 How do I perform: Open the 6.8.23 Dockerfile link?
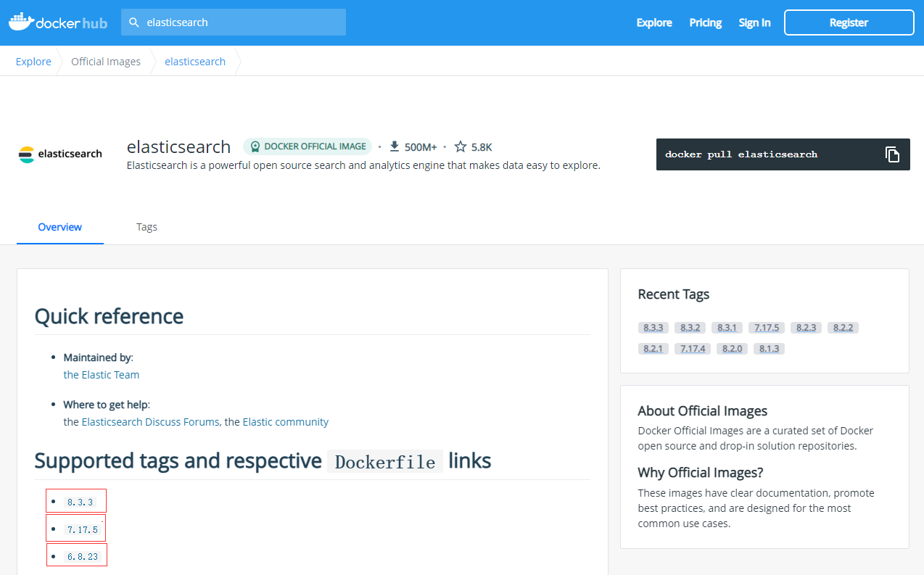coord(82,556)
